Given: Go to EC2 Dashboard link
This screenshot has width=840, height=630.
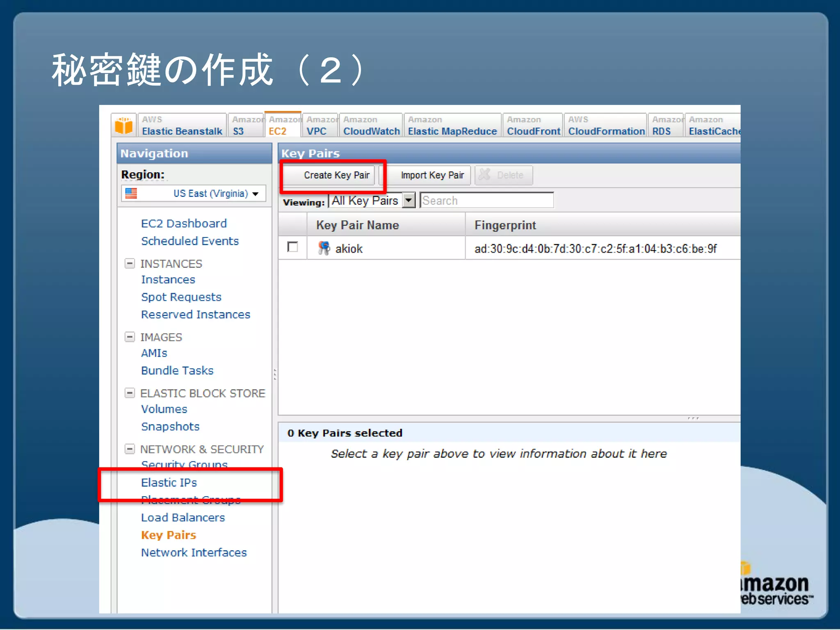Looking at the screenshot, I should [183, 223].
